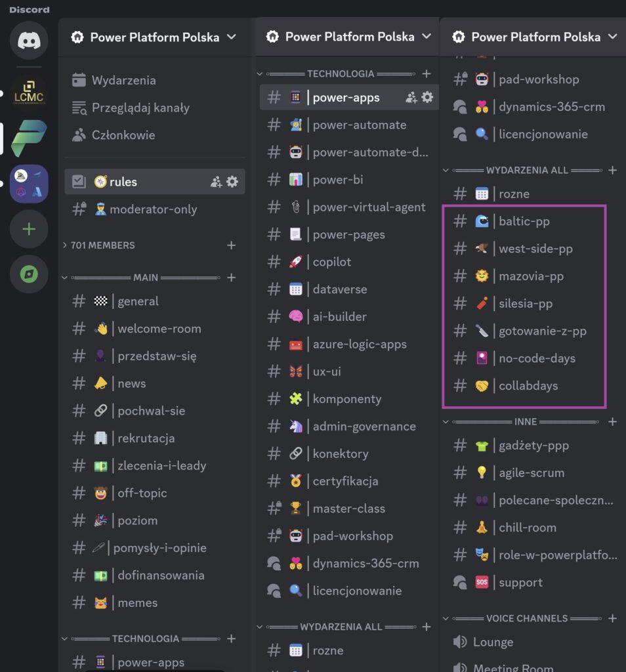The image size is (626, 672).
Task: Select the memes channel
Action: pyautogui.click(x=155, y=603)
